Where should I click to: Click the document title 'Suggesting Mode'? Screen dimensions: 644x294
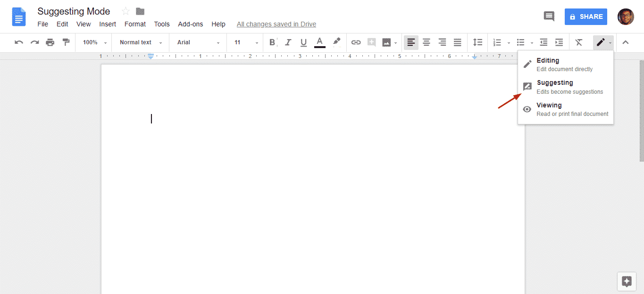click(74, 11)
